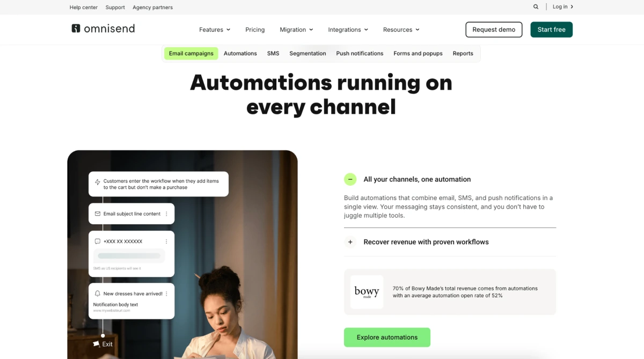The image size is (644, 359).
Task: Open the Features dropdown menu
Action: (215, 30)
